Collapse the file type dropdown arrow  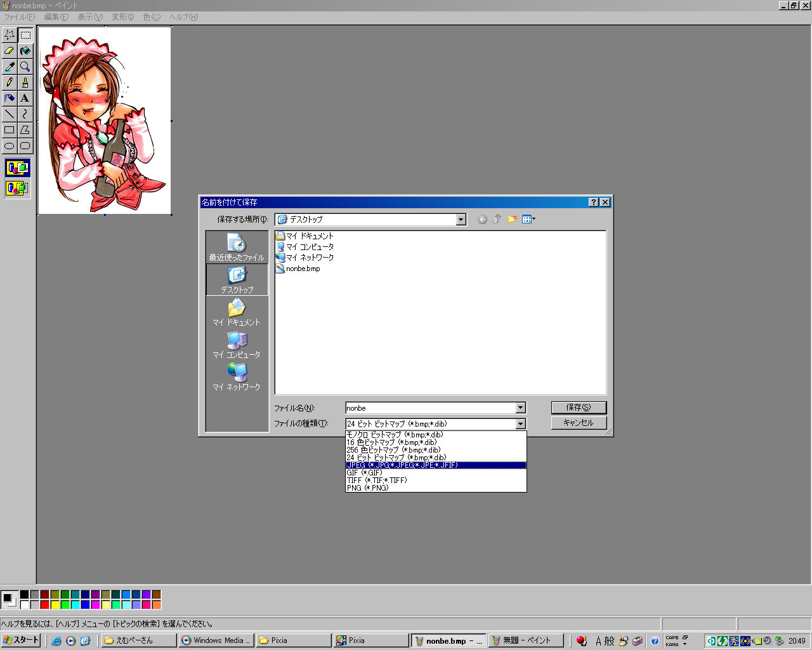(520, 424)
